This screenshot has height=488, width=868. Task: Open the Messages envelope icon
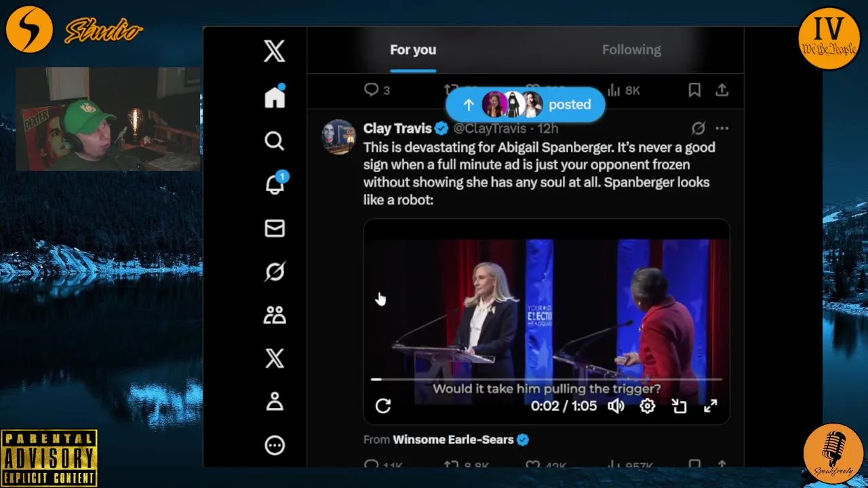point(275,228)
